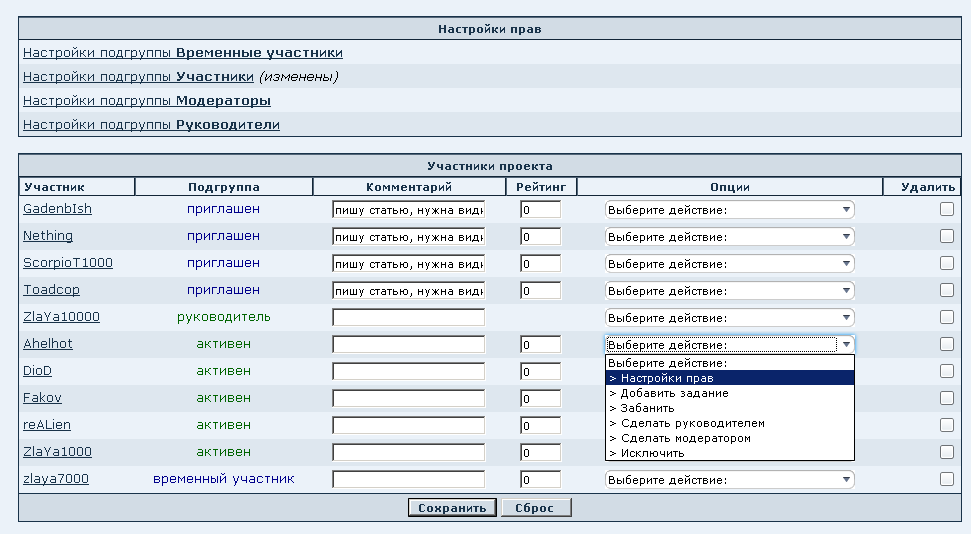Open Ahelhot user profile link

[48, 344]
